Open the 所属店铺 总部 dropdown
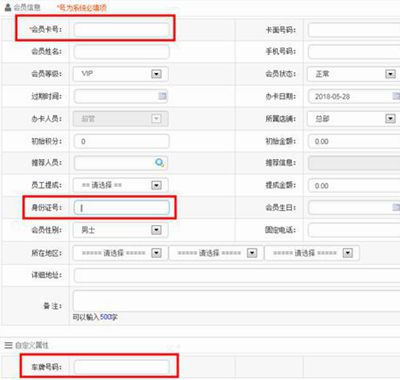The image size is (400, 380). pos(354,118)
